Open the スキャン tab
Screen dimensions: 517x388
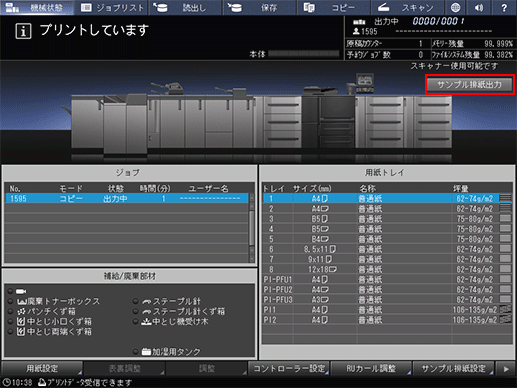click(407, 7)
